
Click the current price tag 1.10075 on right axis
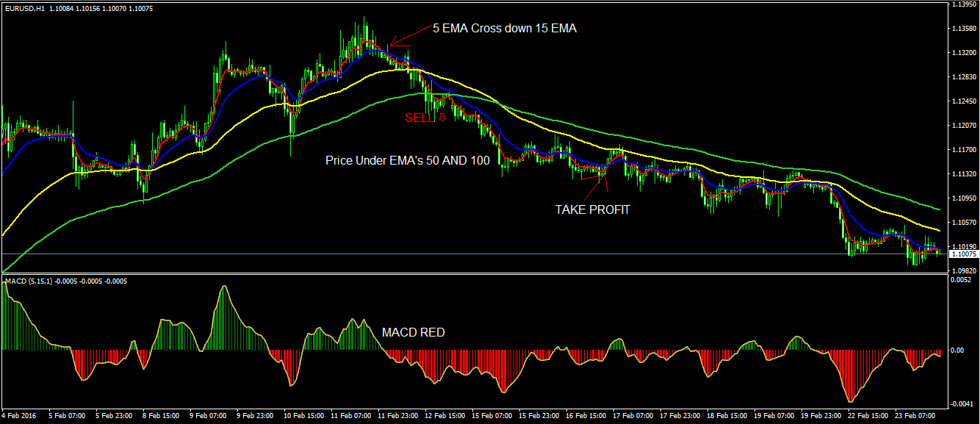[x=965, y=252]
